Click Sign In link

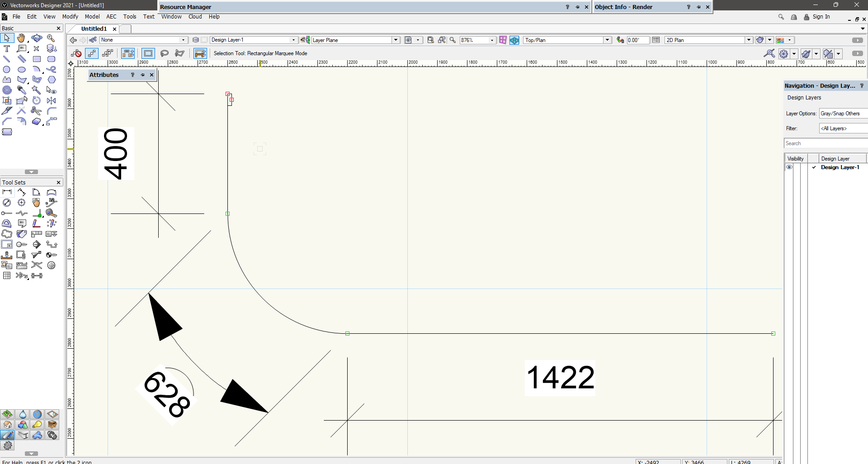click(821, 17)
